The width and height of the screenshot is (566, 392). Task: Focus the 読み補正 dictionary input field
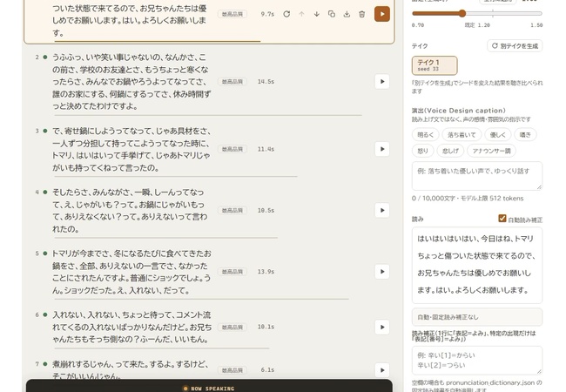477,361
